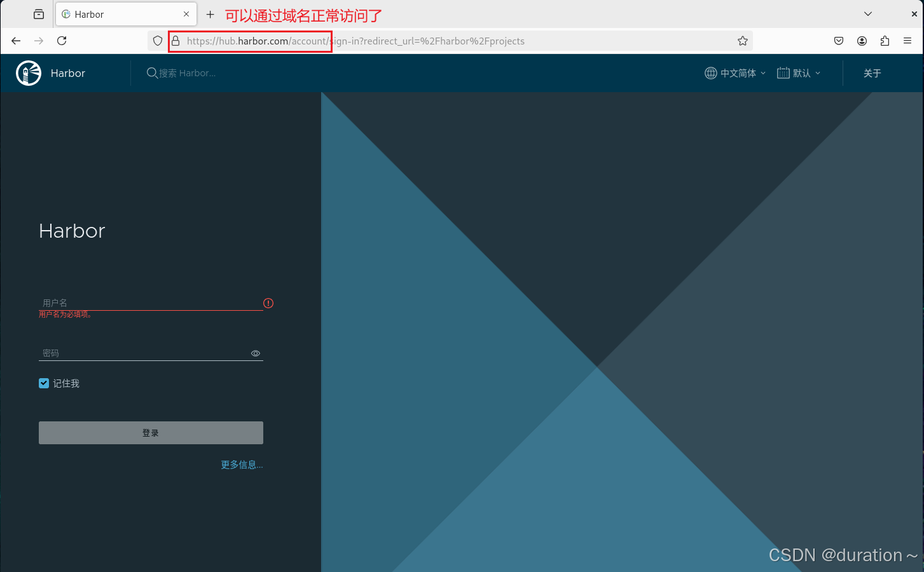Click the Harbor header title text
The image size is (924, 572).
click(x=68, y=73)
